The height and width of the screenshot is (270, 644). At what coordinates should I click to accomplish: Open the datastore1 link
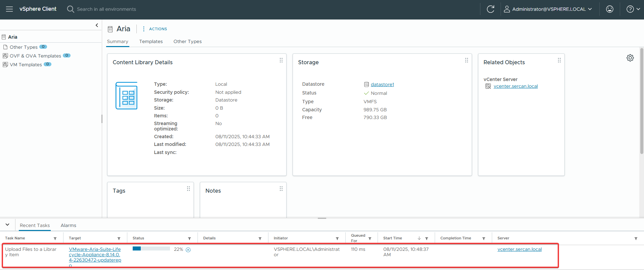[x=382, y=84]
